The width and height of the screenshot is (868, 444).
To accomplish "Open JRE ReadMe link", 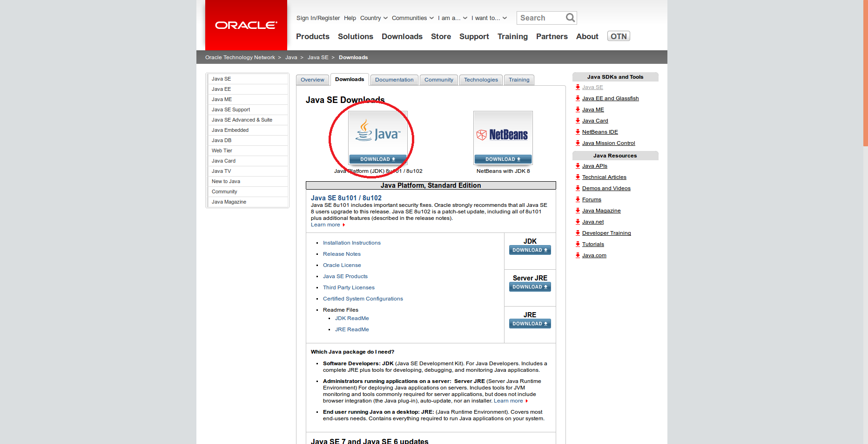I will click(352, 329).
